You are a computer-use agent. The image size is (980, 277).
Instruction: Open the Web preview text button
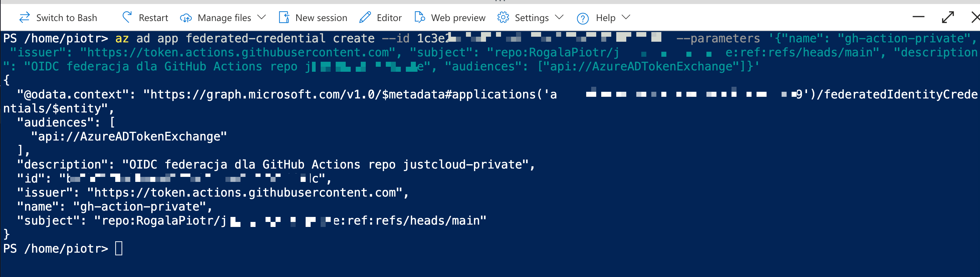(x=458, y=18)
